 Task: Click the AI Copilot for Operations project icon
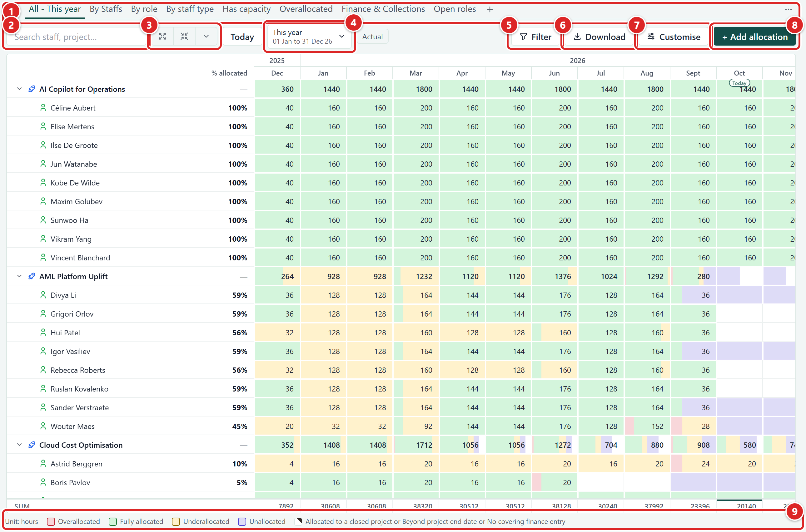32,89
